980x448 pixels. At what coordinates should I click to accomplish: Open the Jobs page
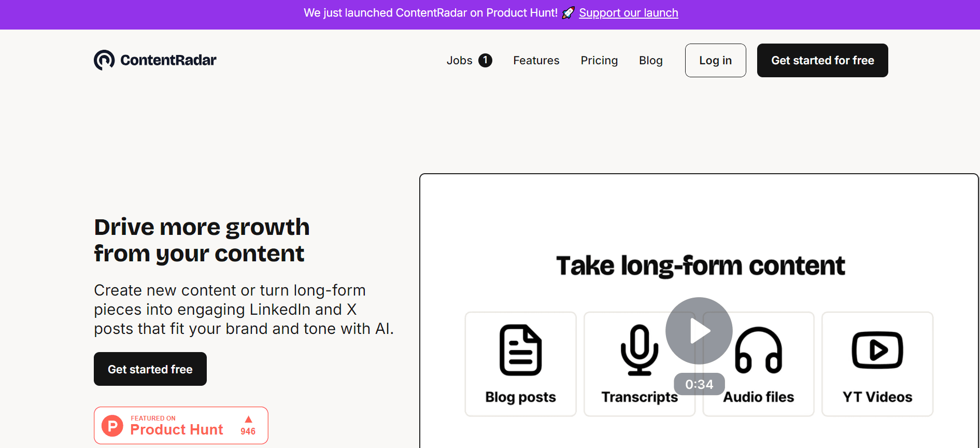click(459, 60)
